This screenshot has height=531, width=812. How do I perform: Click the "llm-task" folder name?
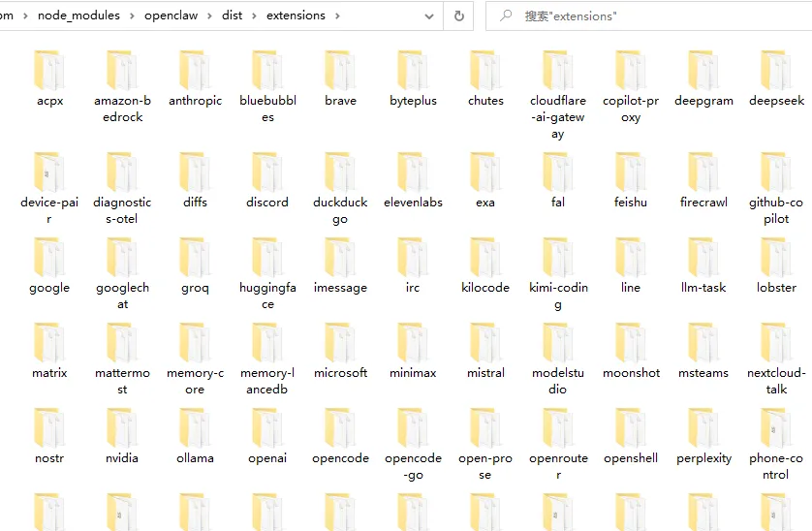point(703,288)
